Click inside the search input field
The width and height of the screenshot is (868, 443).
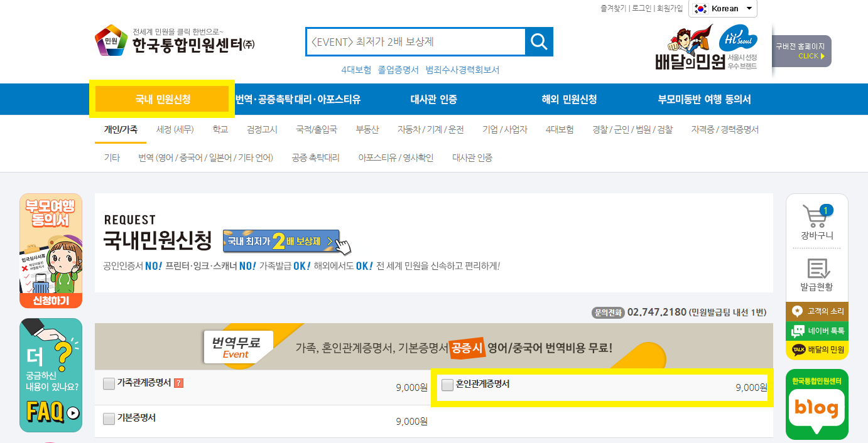pyautogui.click(x=416, y=41)
